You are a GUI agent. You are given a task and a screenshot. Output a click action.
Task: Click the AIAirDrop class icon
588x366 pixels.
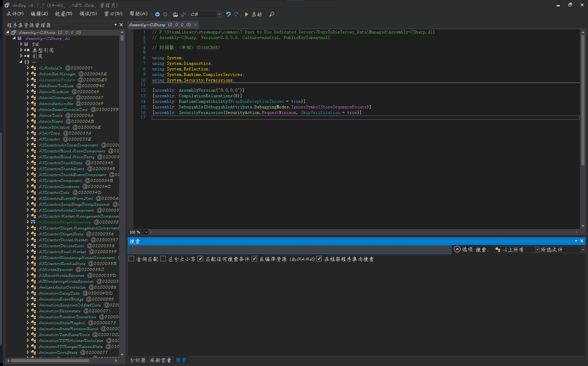[x=33, y=133]
